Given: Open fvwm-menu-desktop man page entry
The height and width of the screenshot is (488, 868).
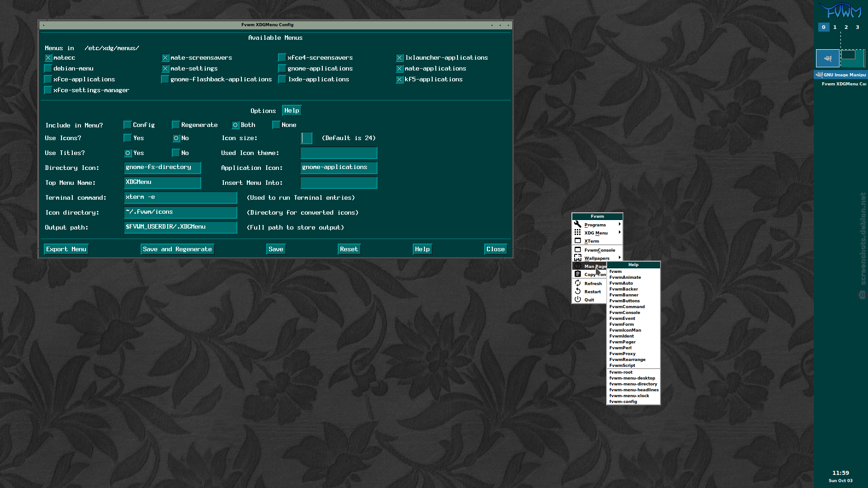Looking at the screenshot, I should click(x=633, y=378).
